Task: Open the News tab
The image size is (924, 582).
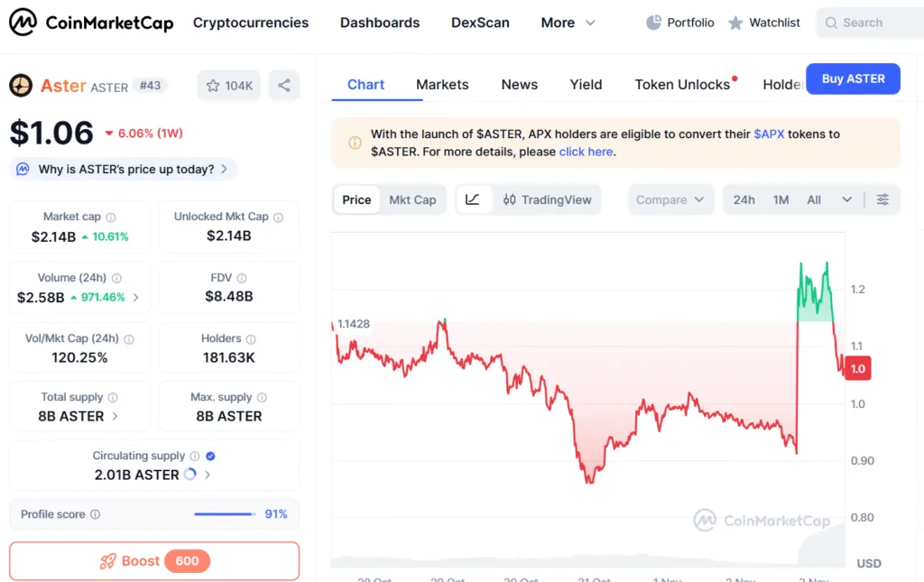Action: tap(519, 84)
